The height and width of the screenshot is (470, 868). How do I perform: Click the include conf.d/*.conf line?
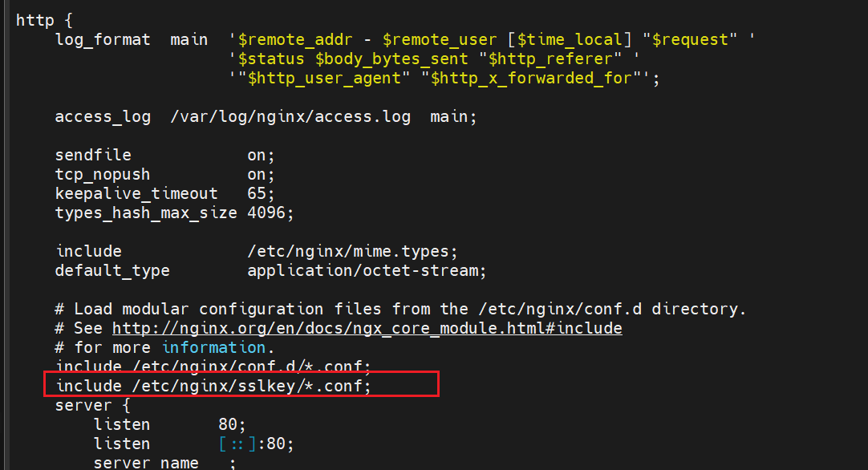pos(213,367)
